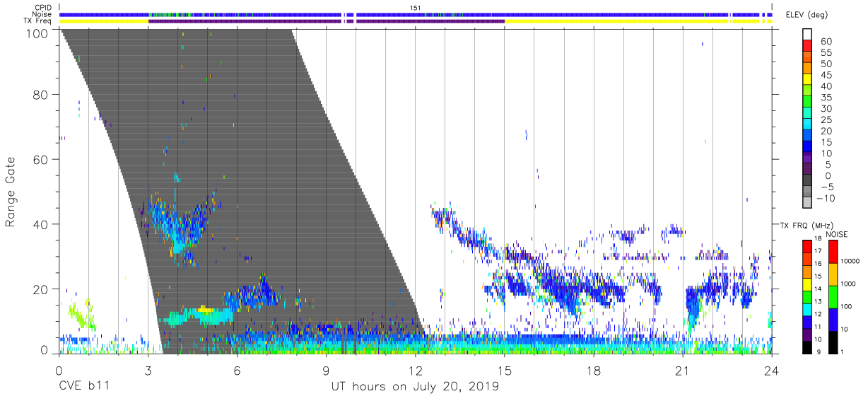This screenshot has height=401, width=868.
Task: Click the 'NOISE' legend title
Action: (x=835, y=234)
